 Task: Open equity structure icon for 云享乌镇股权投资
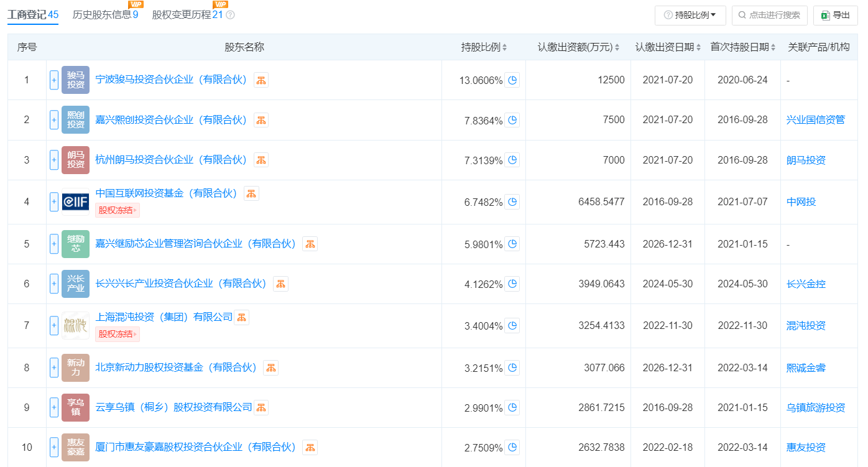click(261, 407)
